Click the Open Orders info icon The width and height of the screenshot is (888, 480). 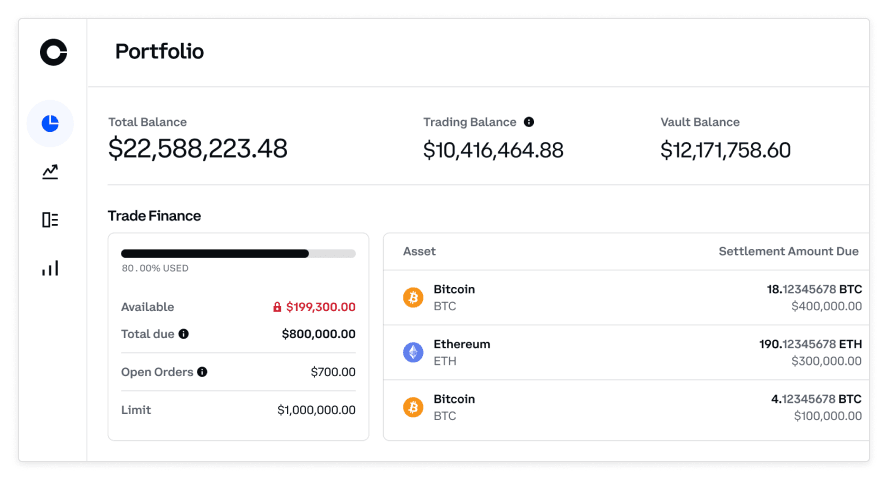[202, 372]
